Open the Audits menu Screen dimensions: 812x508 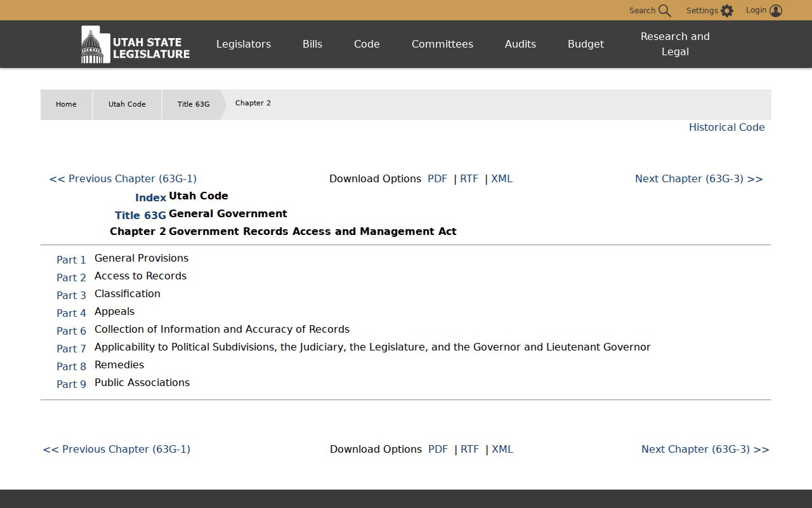tap(520, 44)
